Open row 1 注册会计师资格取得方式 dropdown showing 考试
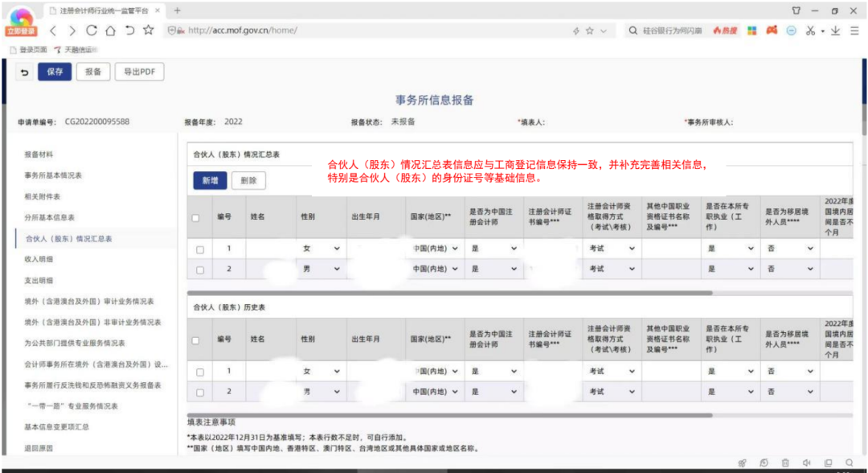The image size is (868, 473). [610, 249]
